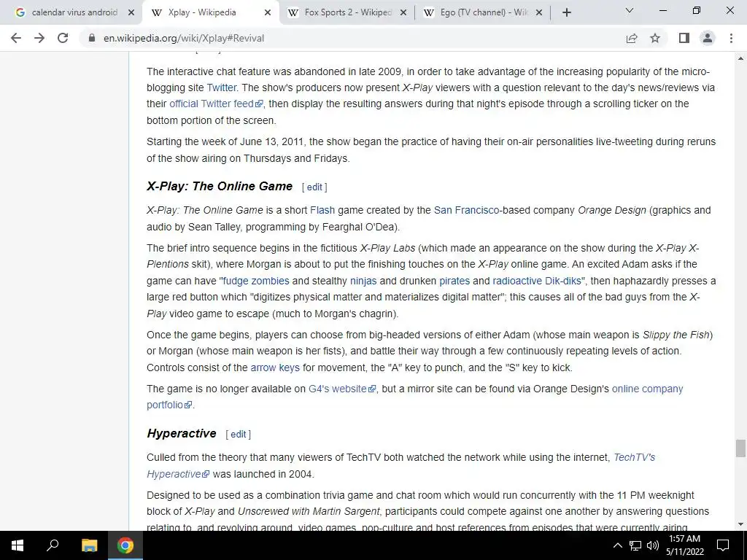View site information via the lock icon

pyautogui.click(x=91, y=38)
